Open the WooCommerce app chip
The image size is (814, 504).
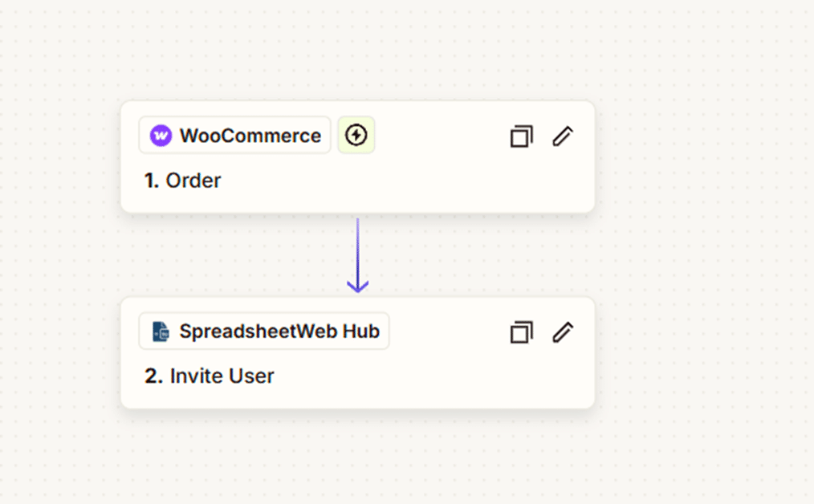pyautogui.click(x=234, y=136)
